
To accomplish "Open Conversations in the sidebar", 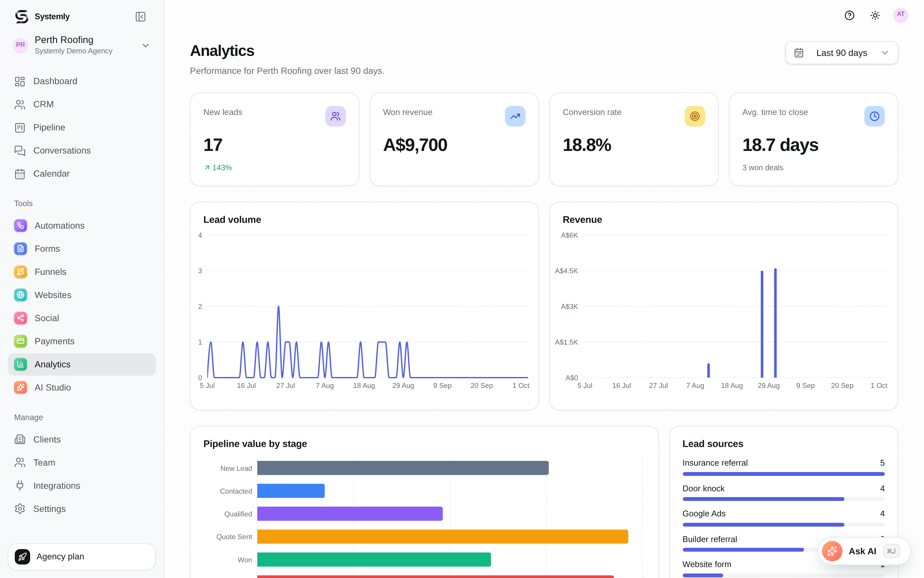I will [82, 151].
